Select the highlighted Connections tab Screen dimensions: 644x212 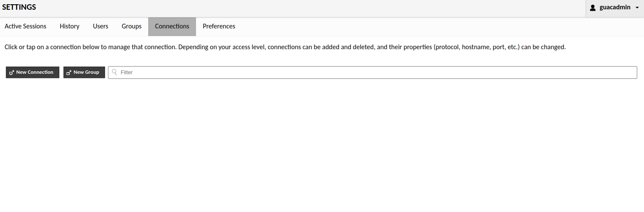click(172, 26)
